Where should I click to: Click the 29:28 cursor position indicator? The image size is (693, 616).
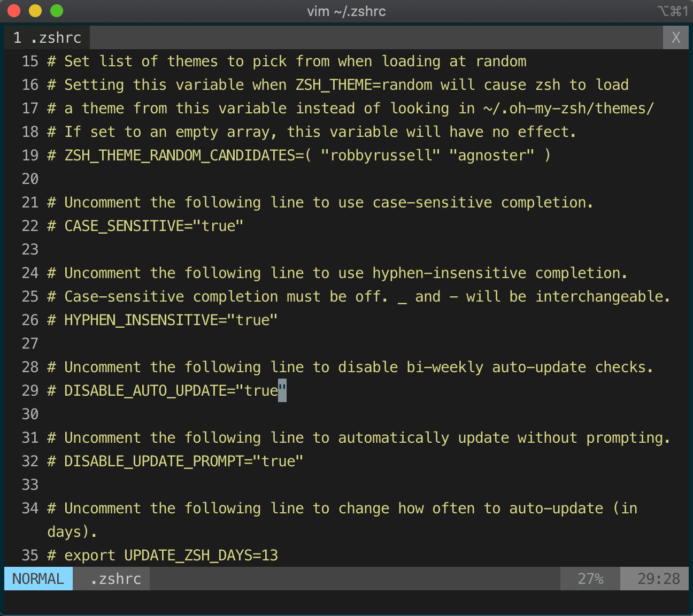click(659, 579)
